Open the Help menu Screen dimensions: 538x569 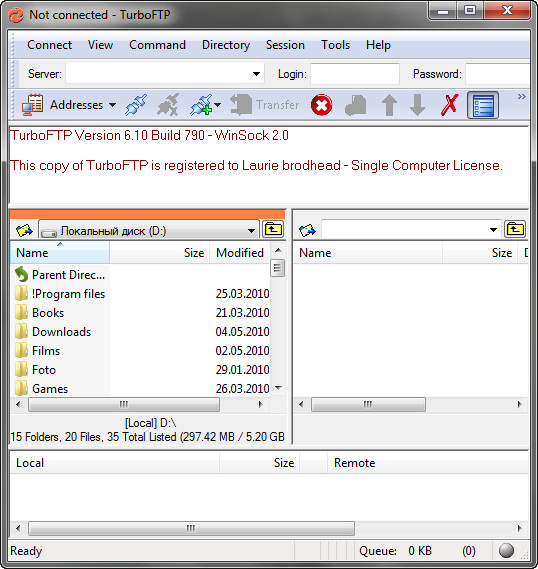[x=378, y=45]
